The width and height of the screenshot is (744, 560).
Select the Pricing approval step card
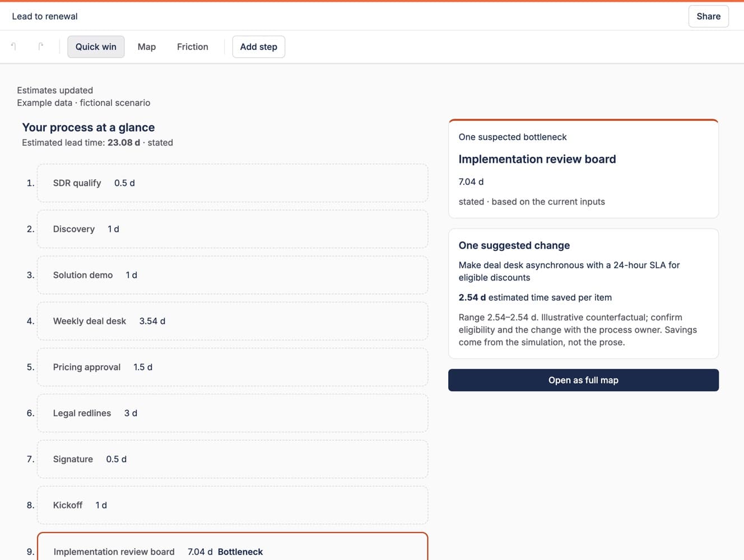[x=232, y=367]
